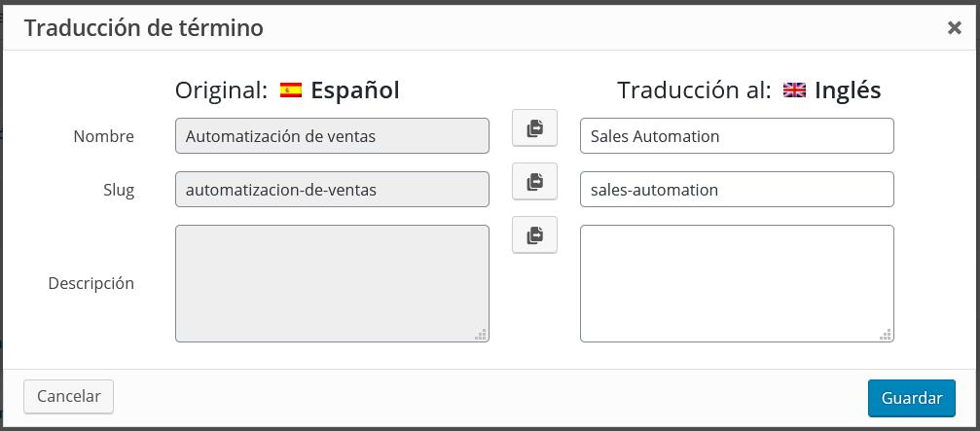Click resize handle of English description box

click(886, 334)
